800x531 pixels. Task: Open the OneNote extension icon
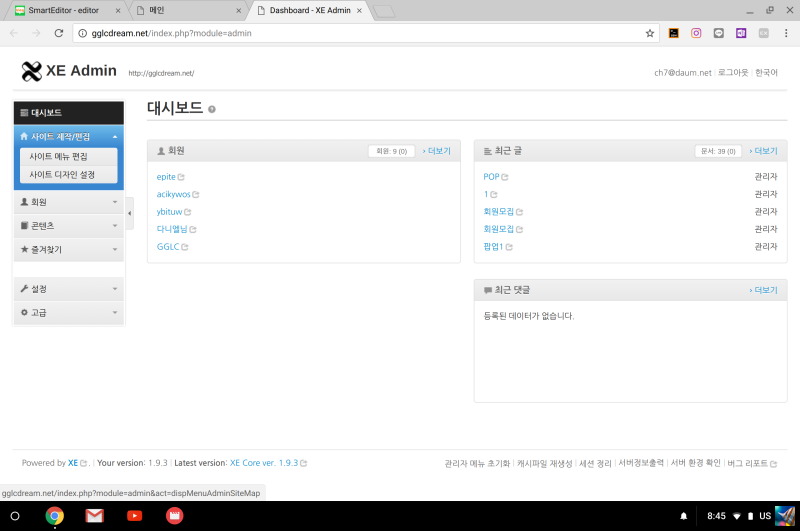741,33
